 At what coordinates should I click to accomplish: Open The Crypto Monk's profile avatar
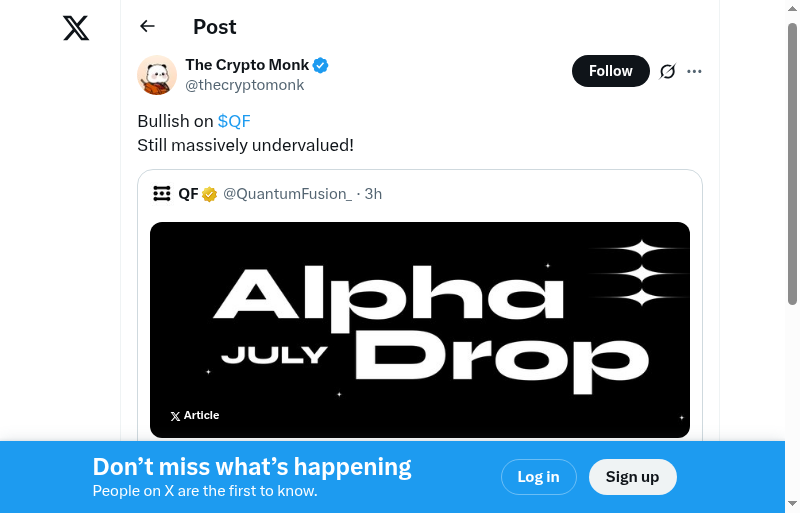[x=157, y=75]
